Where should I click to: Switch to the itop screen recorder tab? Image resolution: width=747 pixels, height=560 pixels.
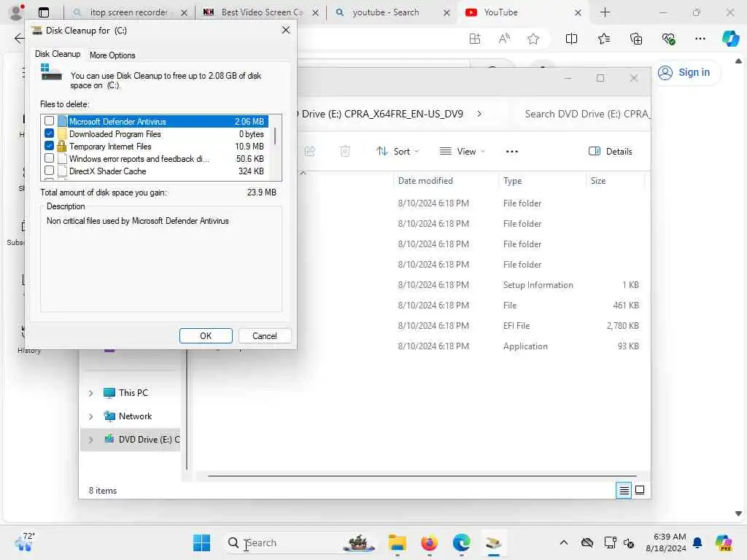click(x=128, y=12)
